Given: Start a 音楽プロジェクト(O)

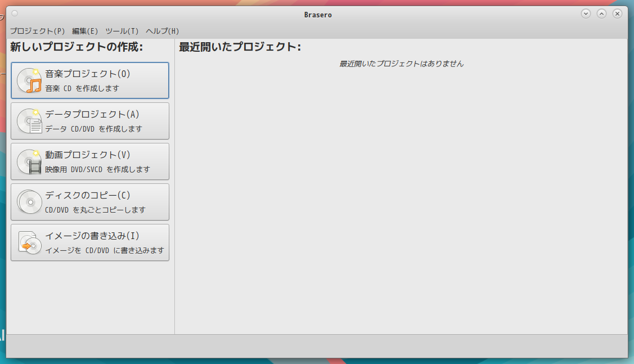Looking at the screenshot, I should 90,80.
